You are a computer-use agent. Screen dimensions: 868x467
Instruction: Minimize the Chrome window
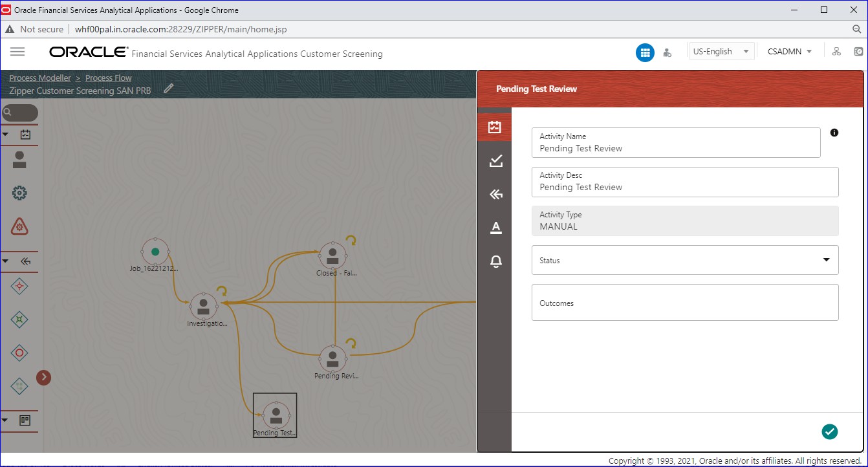(795, 10)
